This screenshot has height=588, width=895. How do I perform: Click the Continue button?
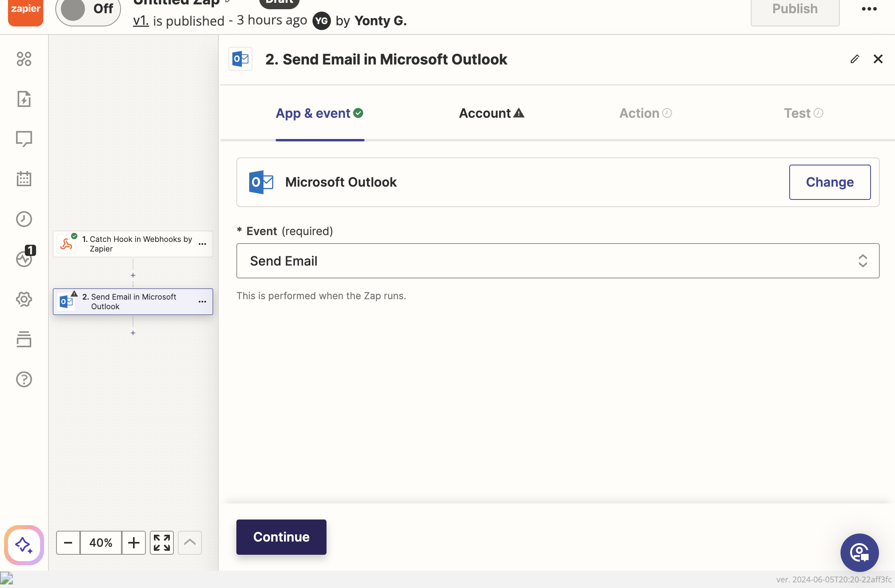coord(281,537)
